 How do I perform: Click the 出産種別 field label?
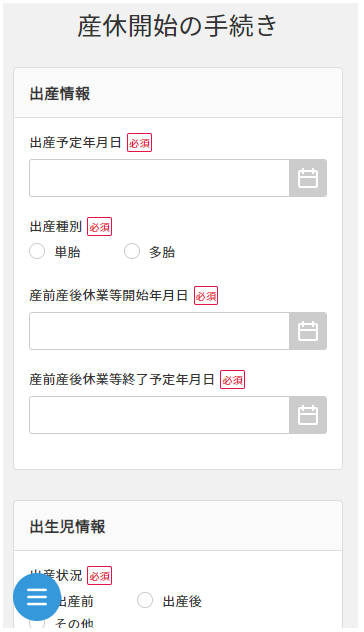click(56, 227)
